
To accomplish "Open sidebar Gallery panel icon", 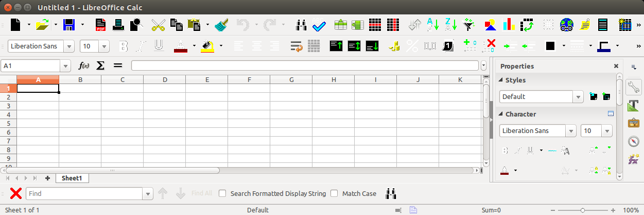I will [634, 123].
